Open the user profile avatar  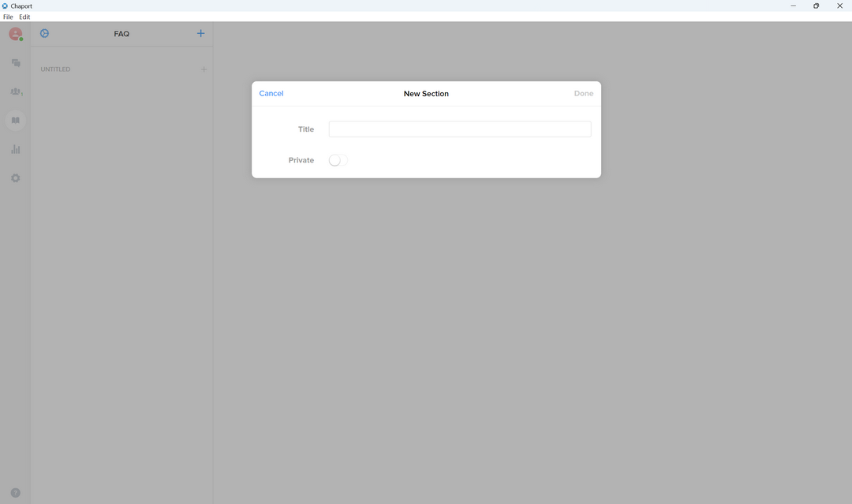[x=15, y=34]
